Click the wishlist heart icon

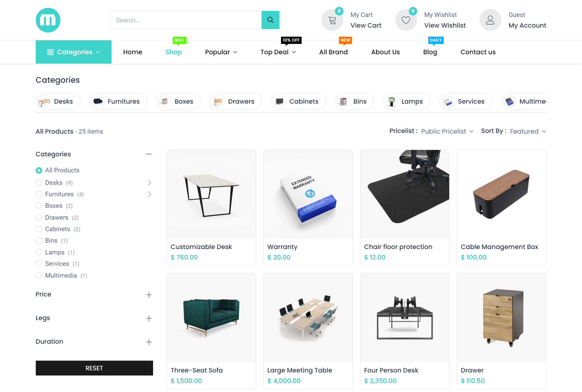[406, 20]
